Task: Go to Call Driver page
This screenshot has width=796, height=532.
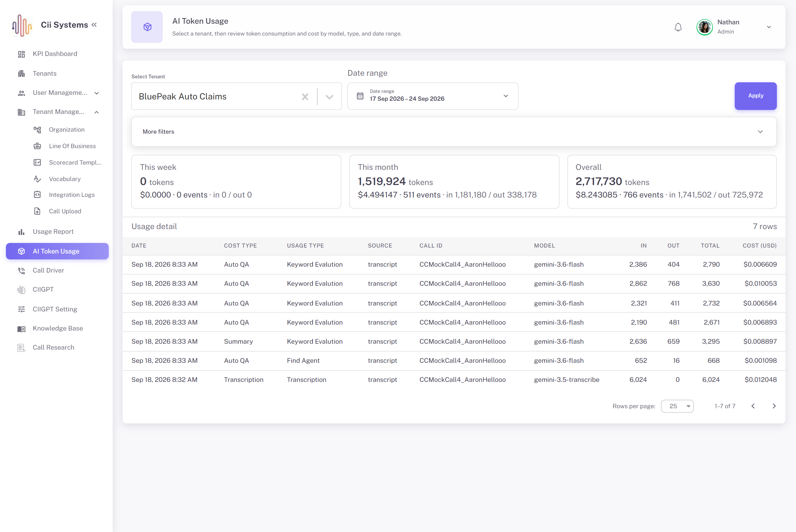Action: tap(48, 270)
